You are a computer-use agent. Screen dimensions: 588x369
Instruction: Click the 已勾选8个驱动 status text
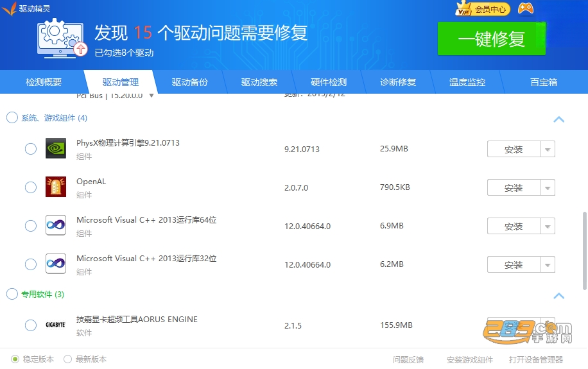(x=124, y=53)
